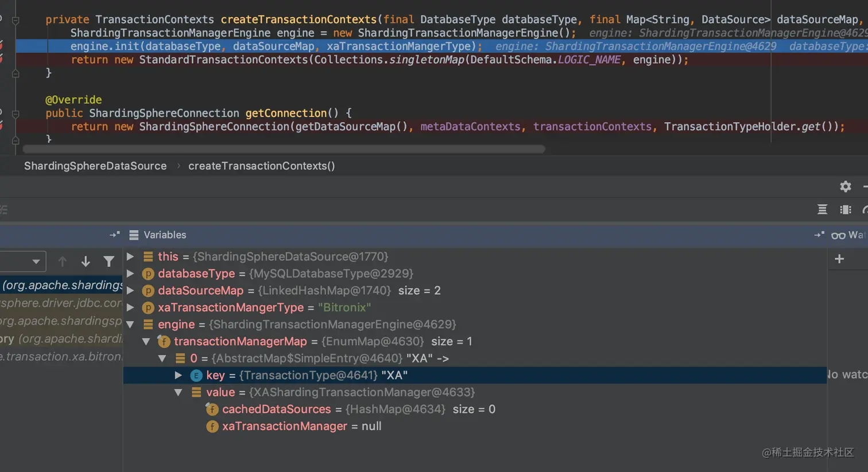This screenshot has width=868, height=472.
Task: Add a new watch with plus icon
Action: pos(839,259)
